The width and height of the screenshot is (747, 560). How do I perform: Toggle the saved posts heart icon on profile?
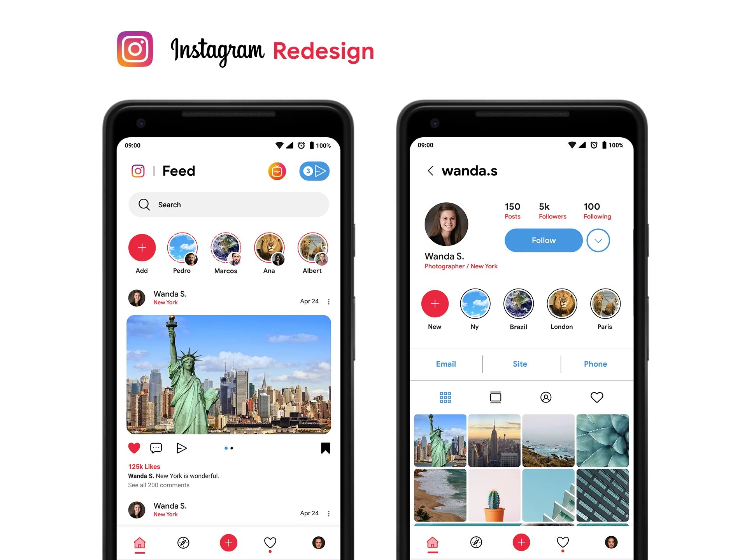(596, 396)
